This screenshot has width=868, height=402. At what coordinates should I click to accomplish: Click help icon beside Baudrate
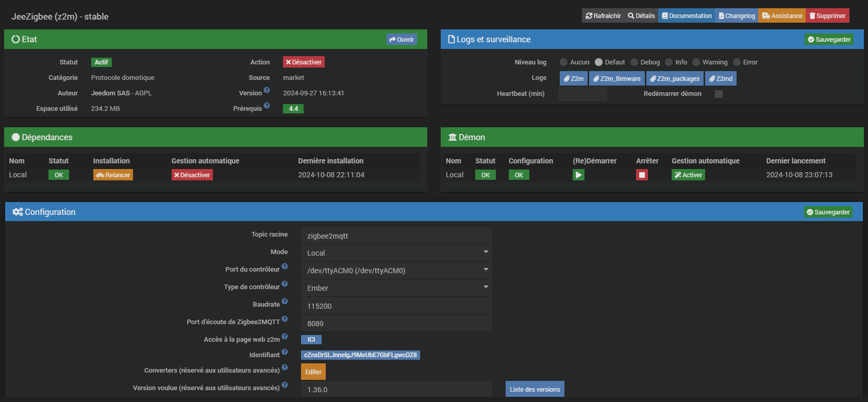(x=285, y=301)
